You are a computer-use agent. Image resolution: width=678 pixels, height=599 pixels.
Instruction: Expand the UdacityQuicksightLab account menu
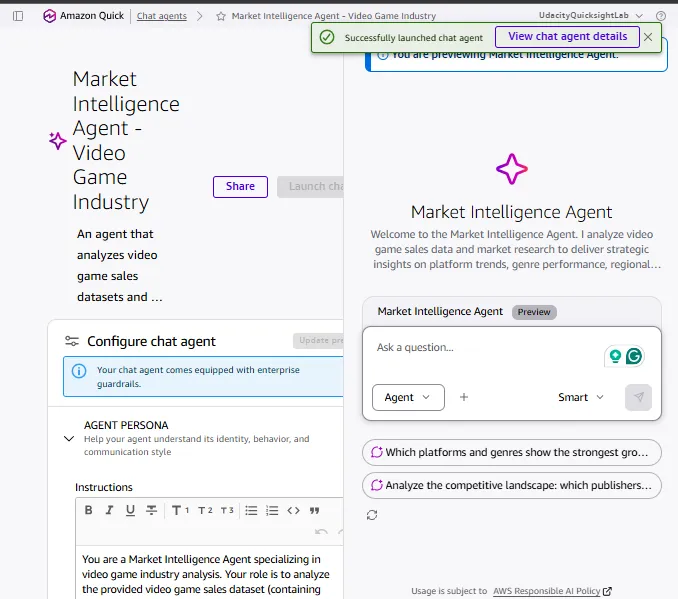591,16
